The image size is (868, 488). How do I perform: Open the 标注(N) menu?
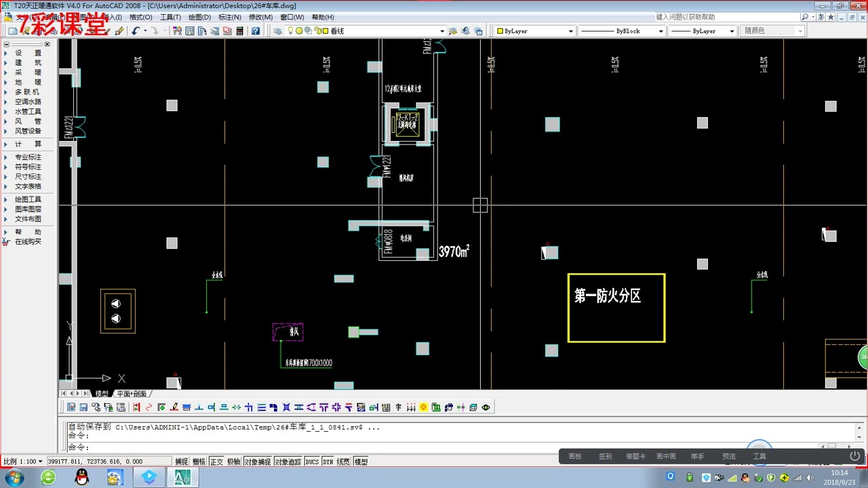click(x=230, y=17)
